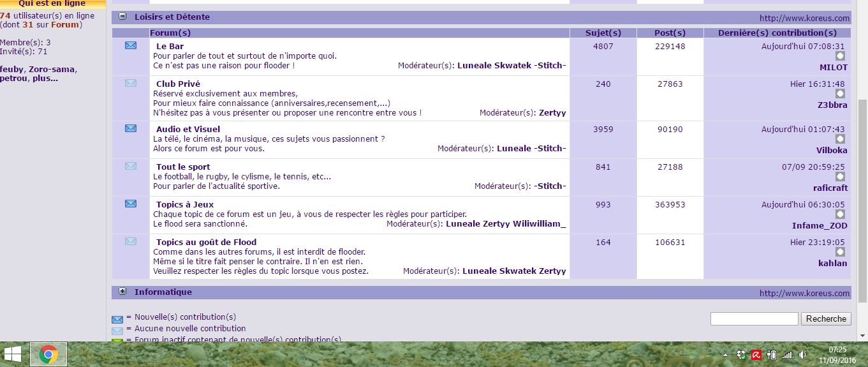The image size is (868, 367).
Task: Open last post icon above kahlan
Action: click(840, 252)
